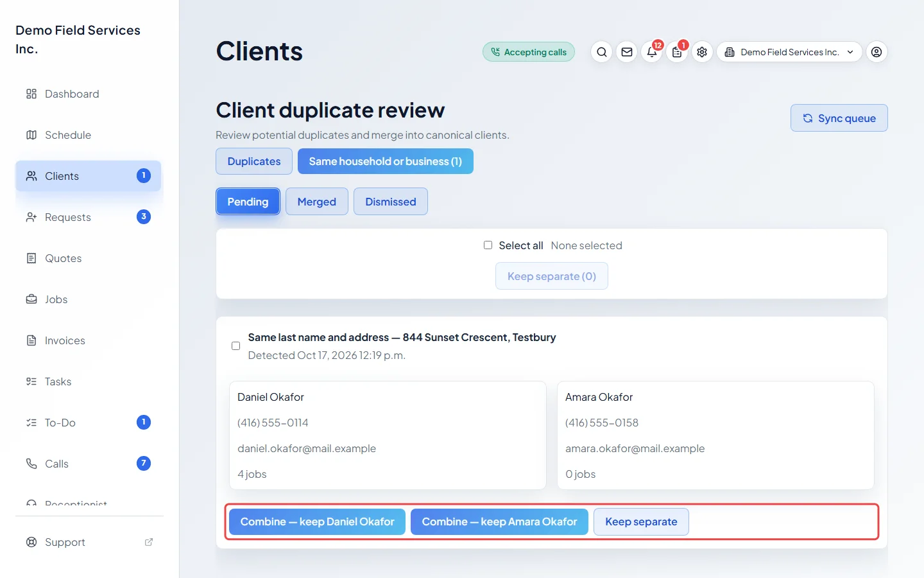
Task: Click the Demo Field Services Inc. sidebar title
Action: (x=78, y=39)
